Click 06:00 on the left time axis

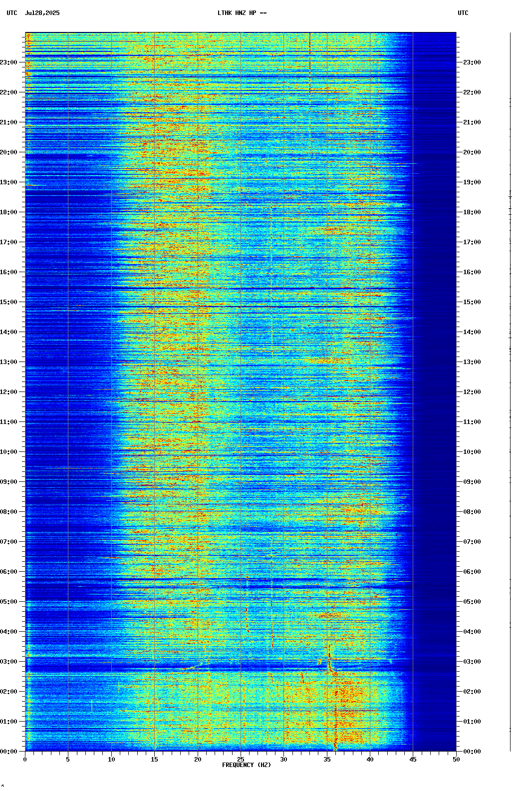coord(8,572)
